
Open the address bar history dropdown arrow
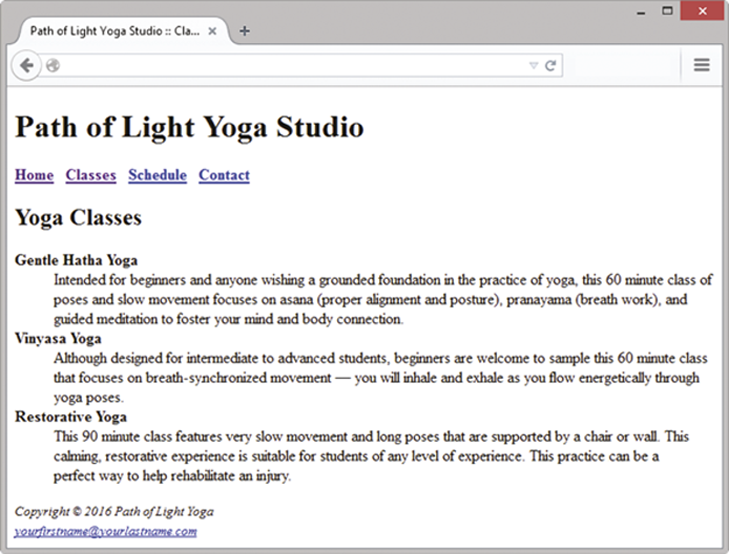pyautogui.click(x=533, y=66)
